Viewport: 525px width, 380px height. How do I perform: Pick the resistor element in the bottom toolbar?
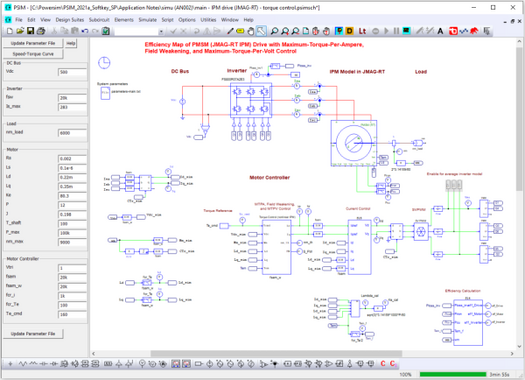click(23, 364)
